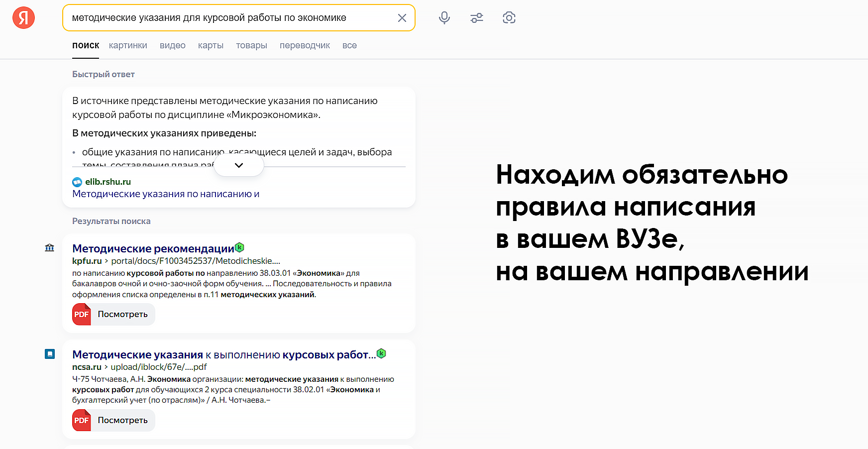Click the elib.rshu.ru favicon

pos(77,182)
